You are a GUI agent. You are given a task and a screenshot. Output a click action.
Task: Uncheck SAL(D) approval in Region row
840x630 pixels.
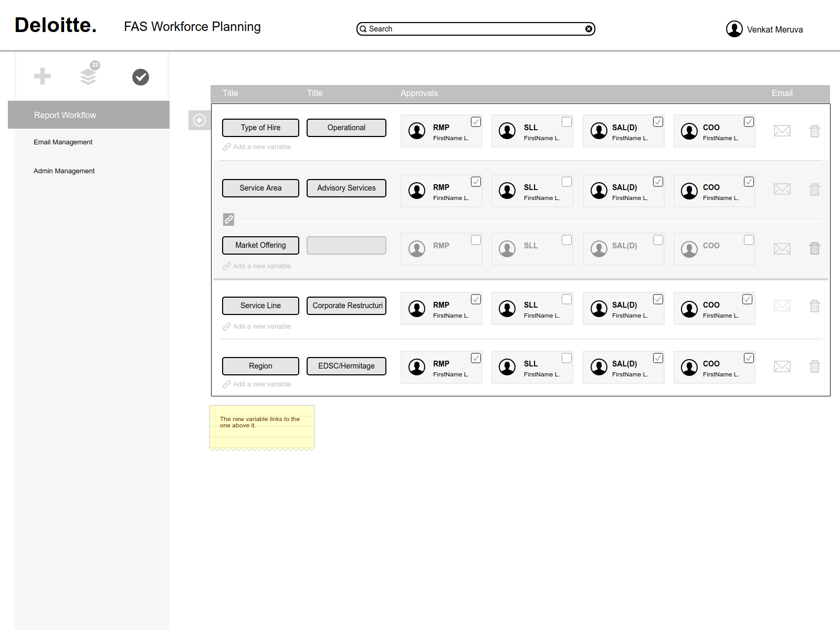pos(658,358)
